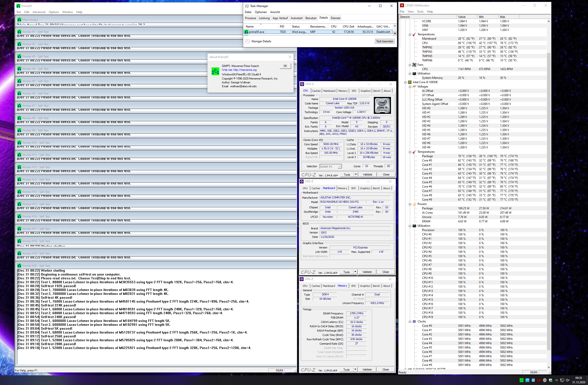This screenshot has width=588, height=385.
Task: Click the Clocks icon in HWMonitor tree
Action: point(414,321)
